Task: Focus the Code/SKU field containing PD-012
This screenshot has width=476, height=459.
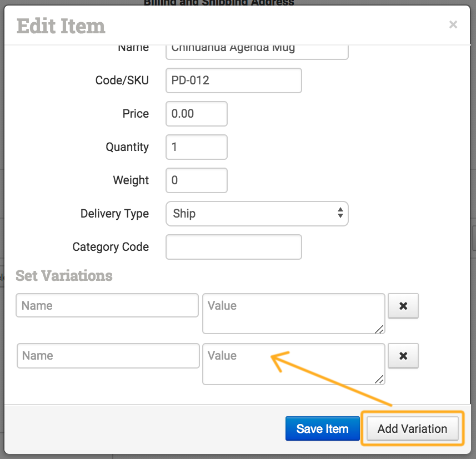Action: 233,80
